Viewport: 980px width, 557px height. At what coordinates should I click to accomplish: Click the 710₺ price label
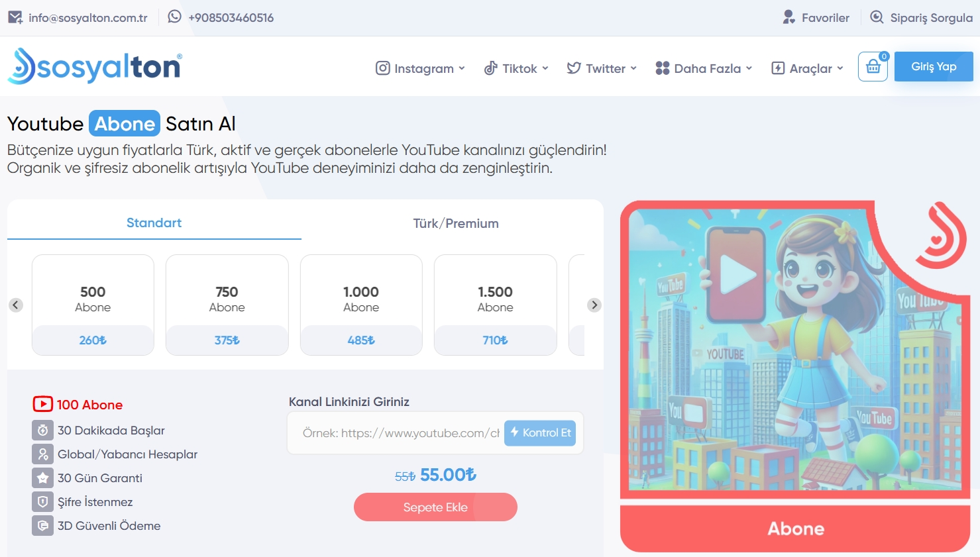(x=496, y=340)
